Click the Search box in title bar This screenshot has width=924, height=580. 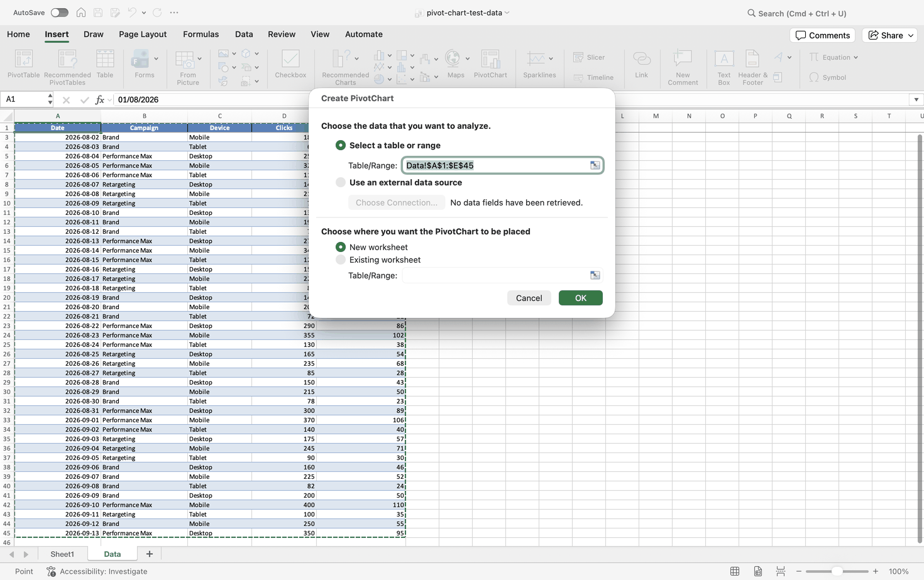pyautogui.click(x=797, y=13)
